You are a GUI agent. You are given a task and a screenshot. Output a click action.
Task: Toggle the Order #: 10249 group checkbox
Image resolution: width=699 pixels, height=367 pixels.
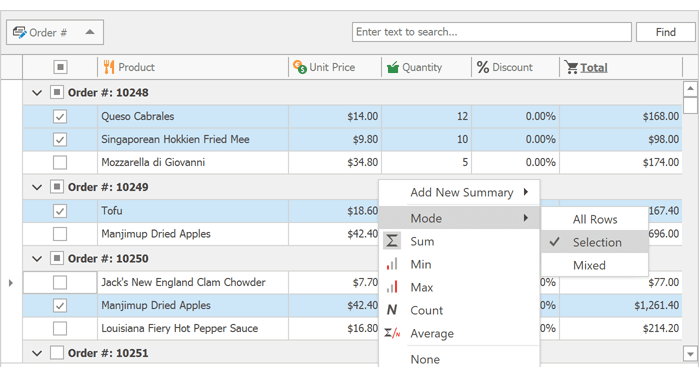[57, 186]
